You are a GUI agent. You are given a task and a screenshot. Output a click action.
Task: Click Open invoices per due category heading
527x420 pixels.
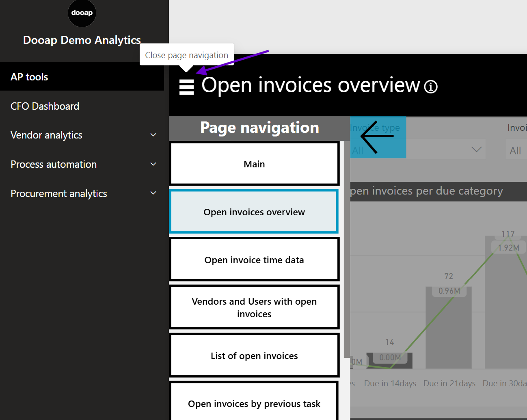[426, 191]
